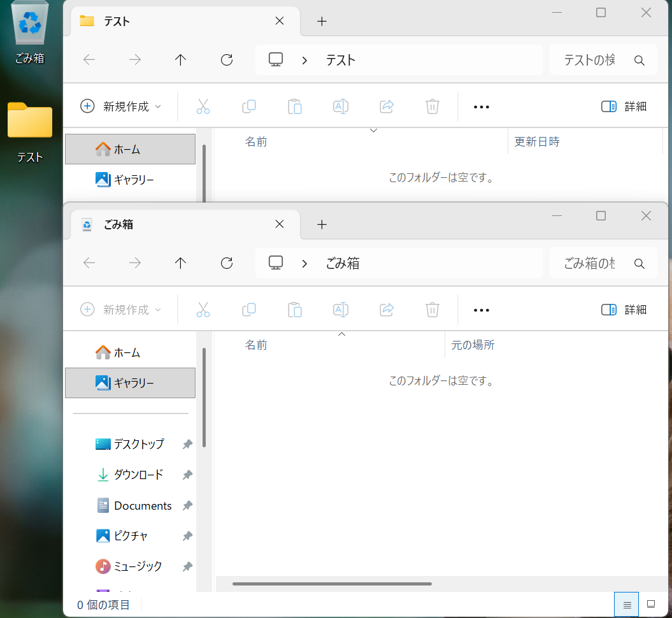Add new tab in ごみ箱 window
672x618 pixels.
tap(322, 224)
